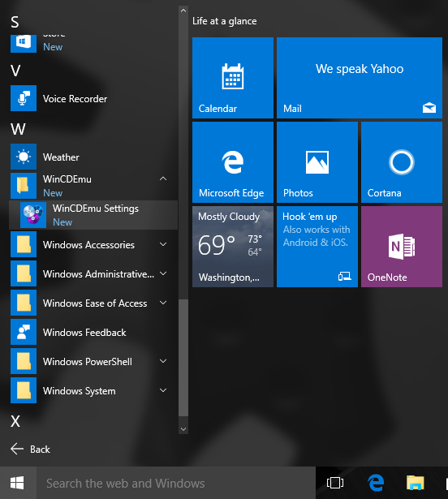Jump via the letter S header

point(15,22)
